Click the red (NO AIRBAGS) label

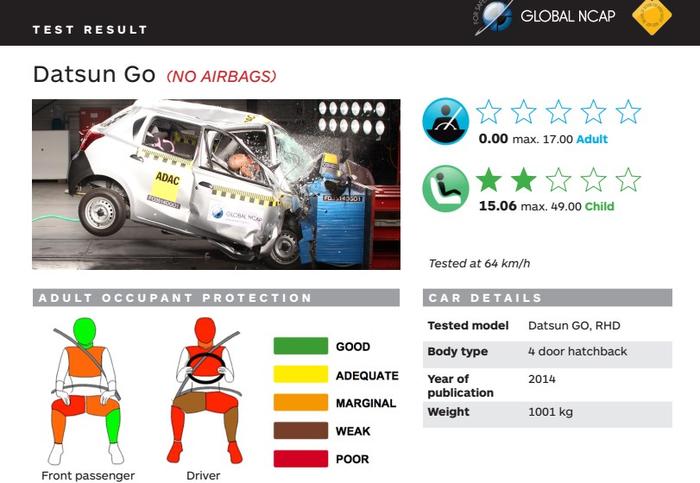coord(221,76)
